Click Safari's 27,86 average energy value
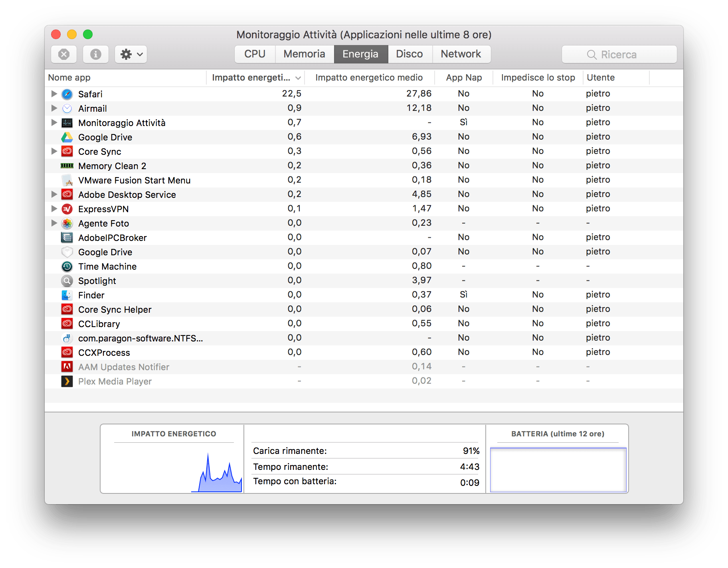Image resolution: width=728 pixels, height=568 pixels. point(419,93)
